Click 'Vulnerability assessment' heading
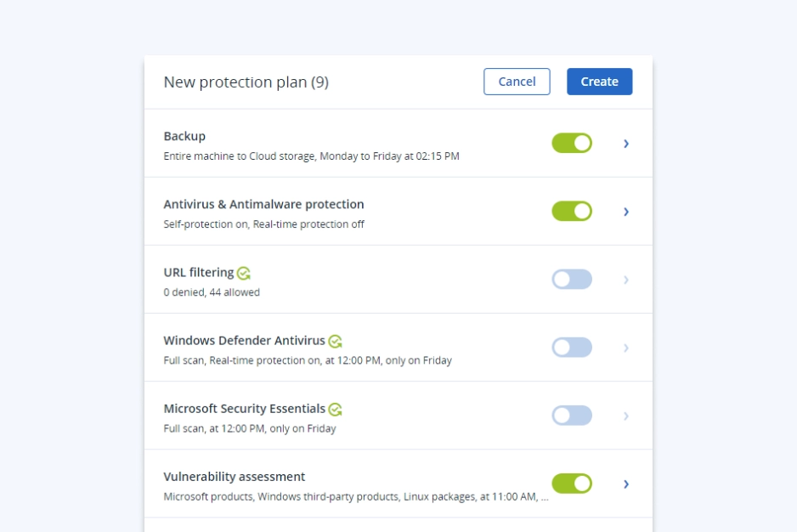The height and width of the screenshot is (532, 797). coord(235,477)
